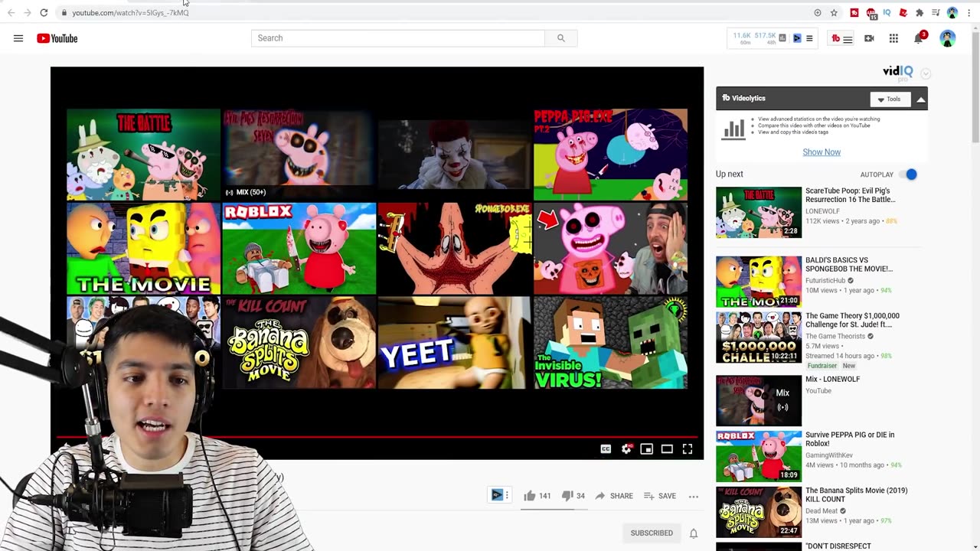The width and height of the screenshot is (980, 551).
Task: Open end-screen YEET video tile
Action: 454,343
